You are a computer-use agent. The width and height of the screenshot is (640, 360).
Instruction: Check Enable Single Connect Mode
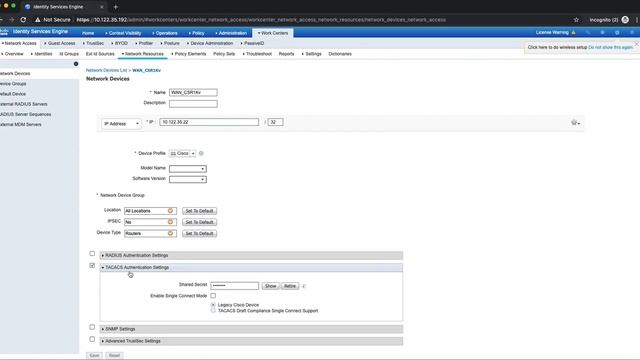(213, 296)
